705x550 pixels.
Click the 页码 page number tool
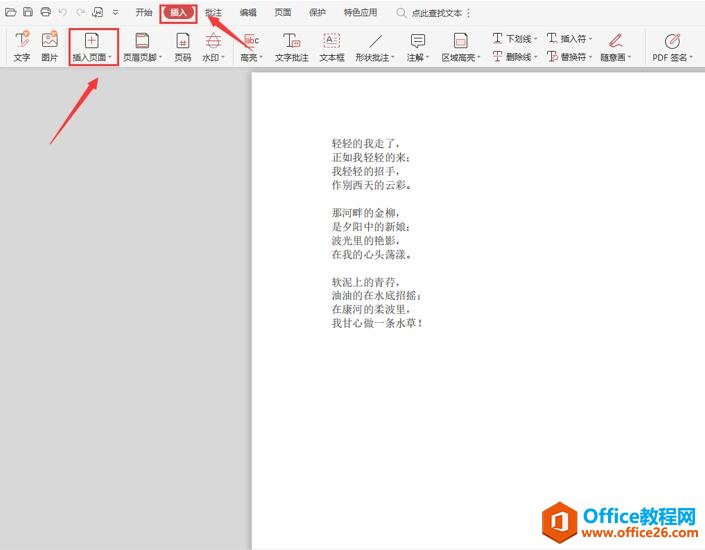click(183, 46)
